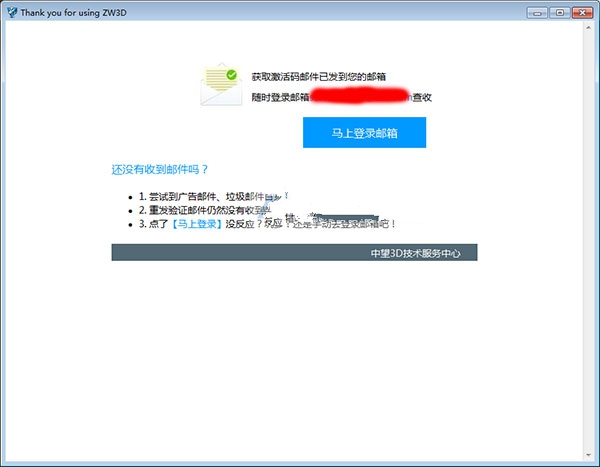Click the 中望3D技术服务中心 footer text

click(416, 253)
